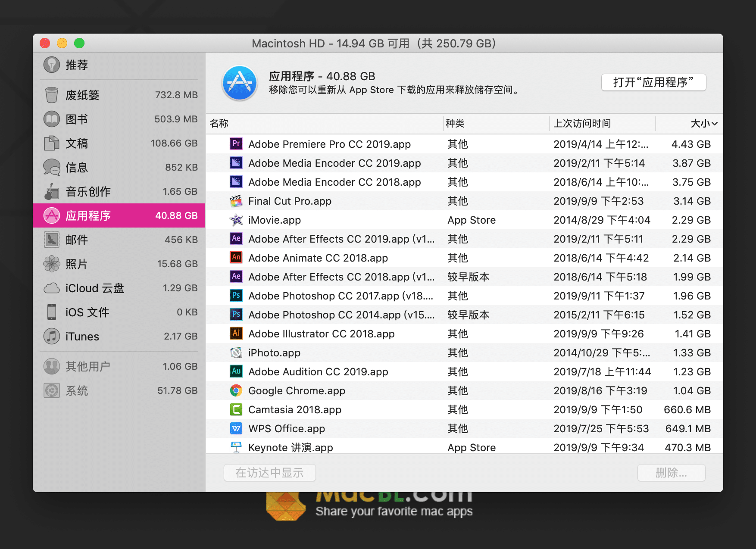Select iCloud 云盘 category
Screen dimensions: 756x549
click(119, 288)
